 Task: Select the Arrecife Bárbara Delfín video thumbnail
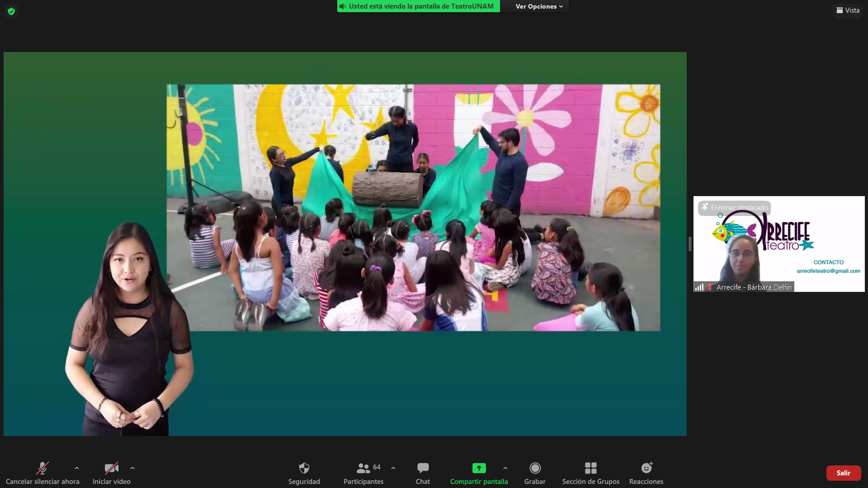pyautogui.click(x=779, y=244)
